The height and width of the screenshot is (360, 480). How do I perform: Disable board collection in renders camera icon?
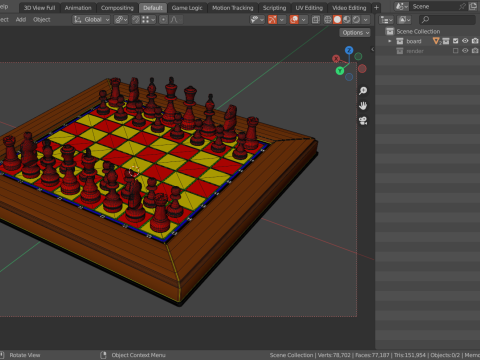coord(475,41)
